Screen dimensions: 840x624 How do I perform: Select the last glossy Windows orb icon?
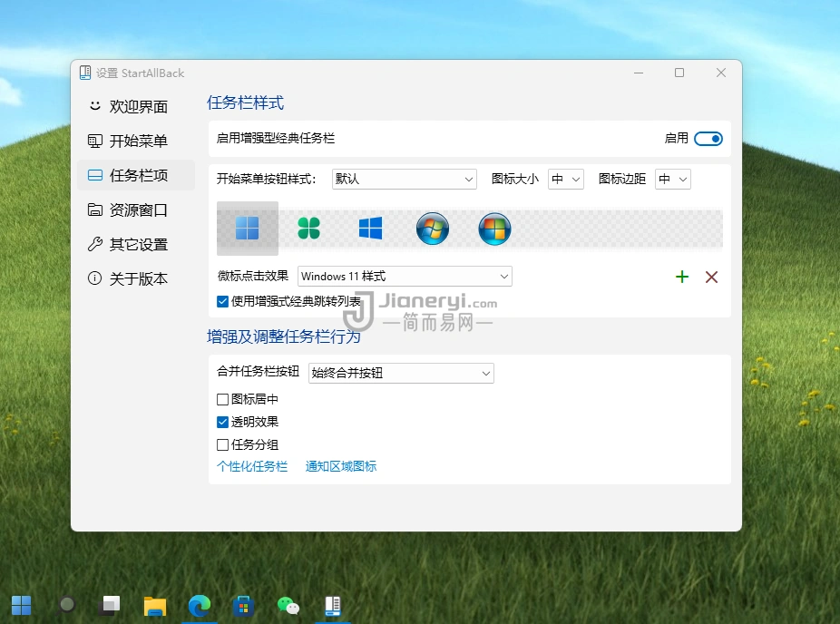point(494,229)
